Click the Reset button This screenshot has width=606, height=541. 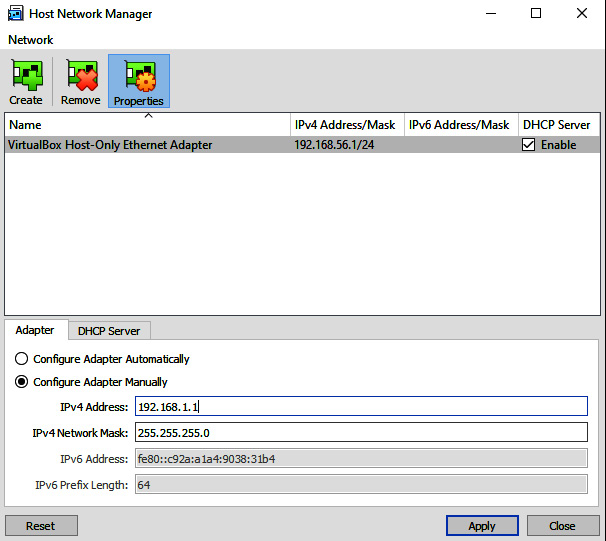pyautogui.click(x=41, y=526)
